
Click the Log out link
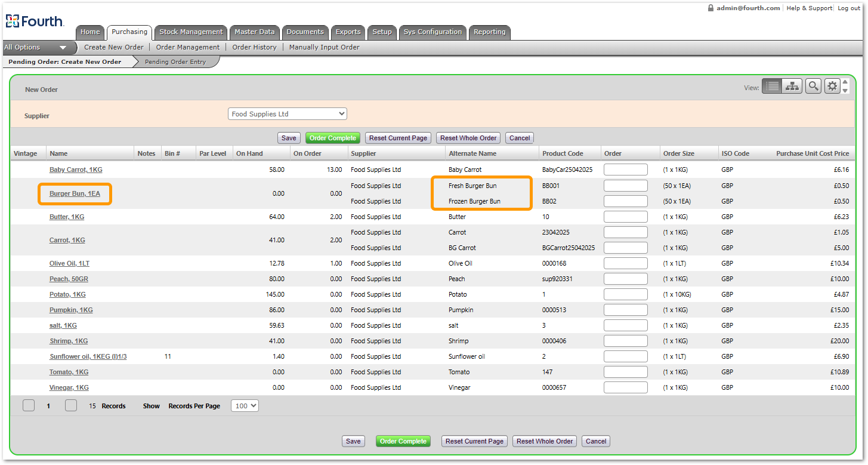849,8
